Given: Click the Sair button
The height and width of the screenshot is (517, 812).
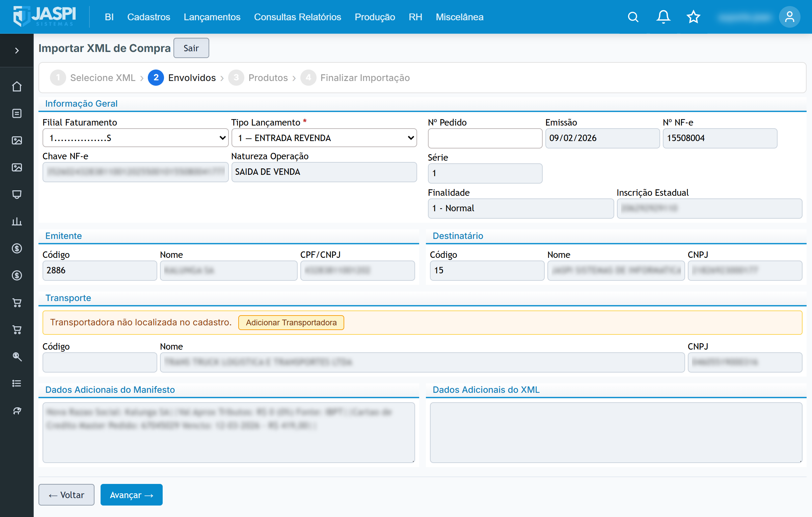Looking at the screenshot, I should click(191, 48).
